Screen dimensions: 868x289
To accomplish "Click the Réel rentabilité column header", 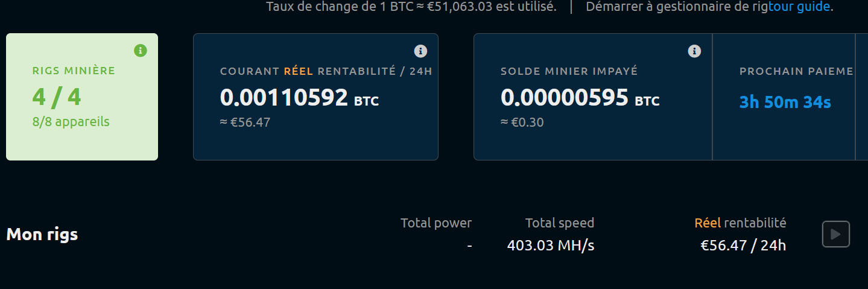I will (x=740, y=223).
